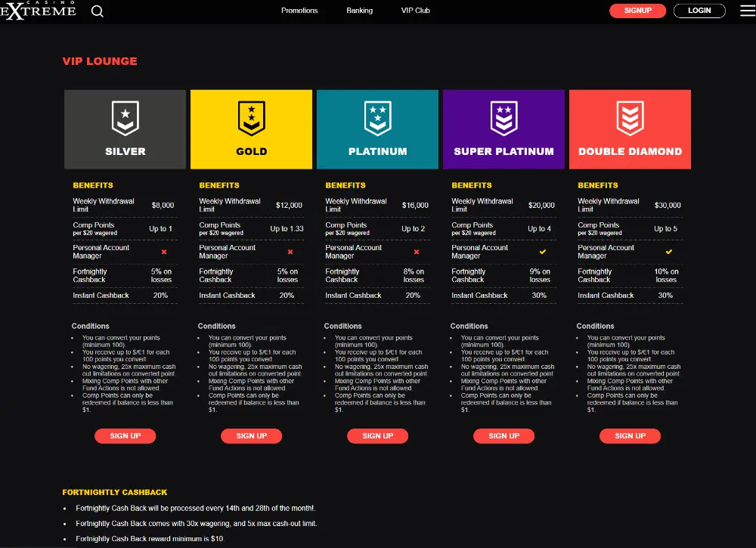Click the $16,000 withdrawal limit value
The width and height of the screenshot is (756, 548).
[416, 206]
